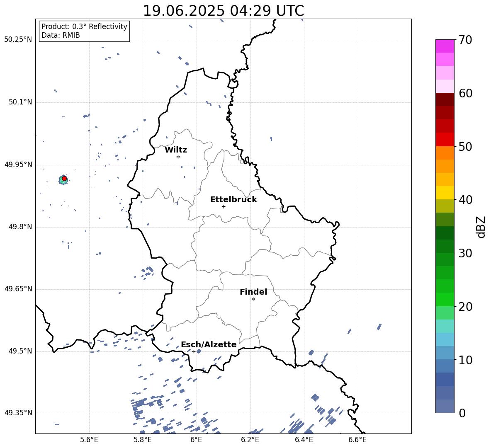Click the bright red colorbar segment near 50
This screenshot has height=448, width=491.
pyautogui.click(x=445, y=140)
